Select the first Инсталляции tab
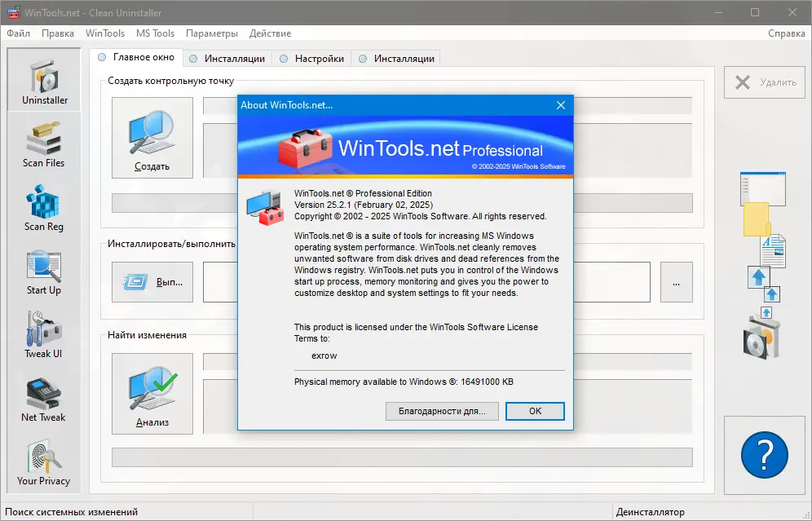 click(227, 59)
